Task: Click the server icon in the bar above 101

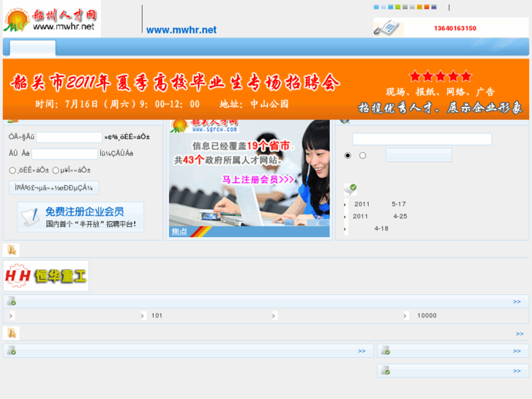Action: (x=12, y=301)
